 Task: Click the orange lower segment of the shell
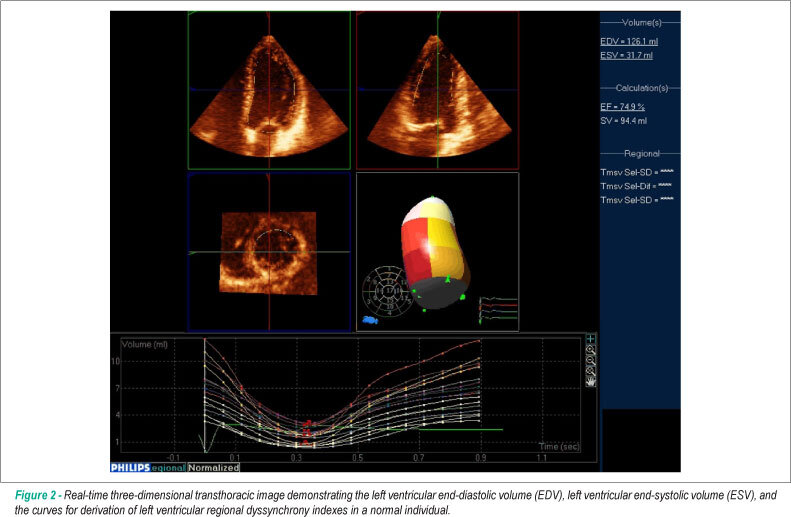446,263
